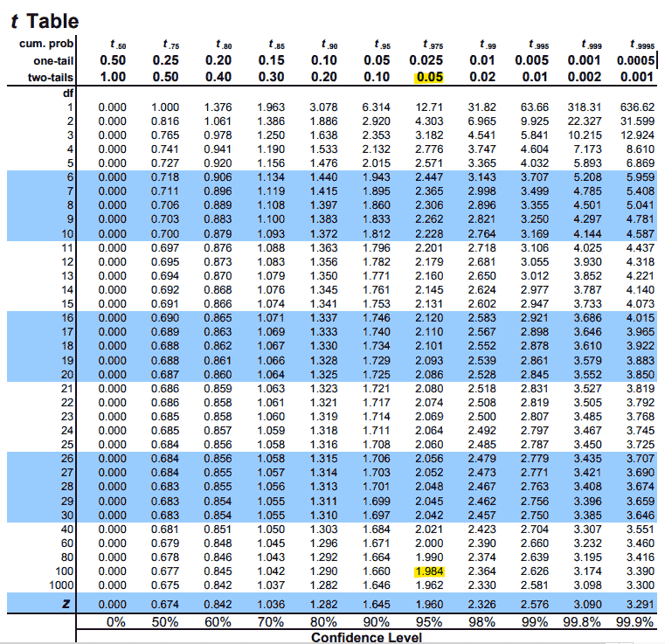Click value 2.101 in df 18 row
This screenshot has width=665, height=644.
pyautogui.click(x=429, y=346)
